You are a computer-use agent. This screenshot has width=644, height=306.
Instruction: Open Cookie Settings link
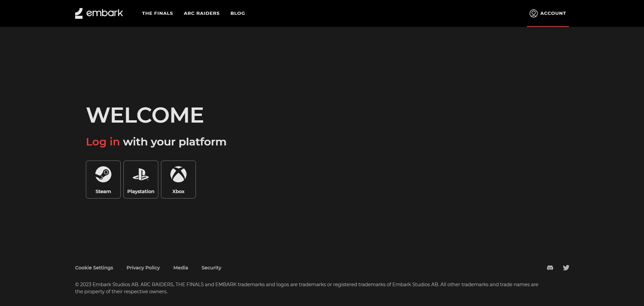click(94, 268)
